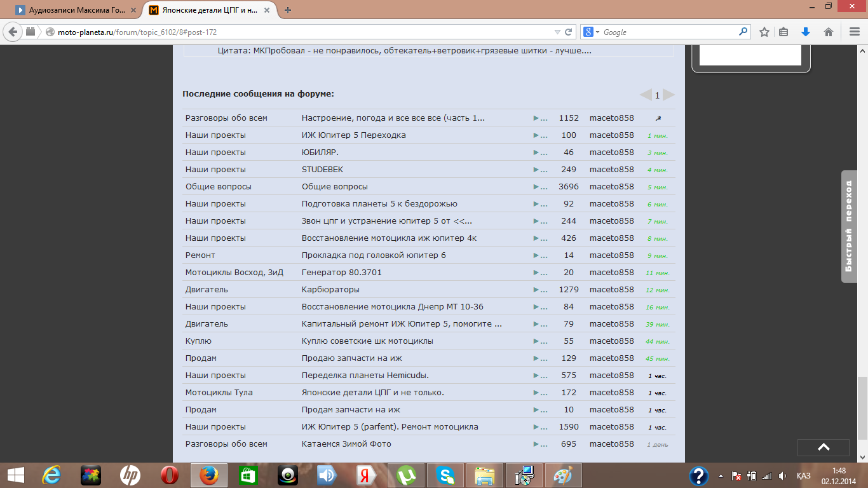
Task: Show hidden system tray icons
Action: [x=721, y=476]
